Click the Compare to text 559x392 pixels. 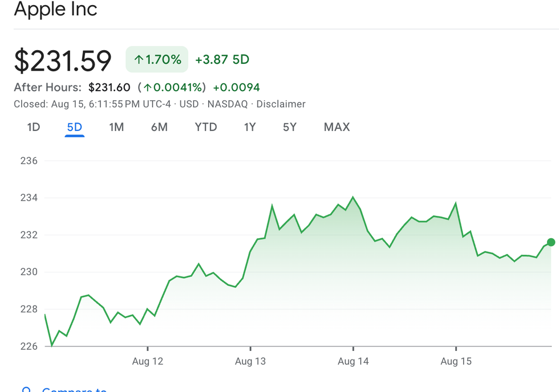[x=74, y=390]
